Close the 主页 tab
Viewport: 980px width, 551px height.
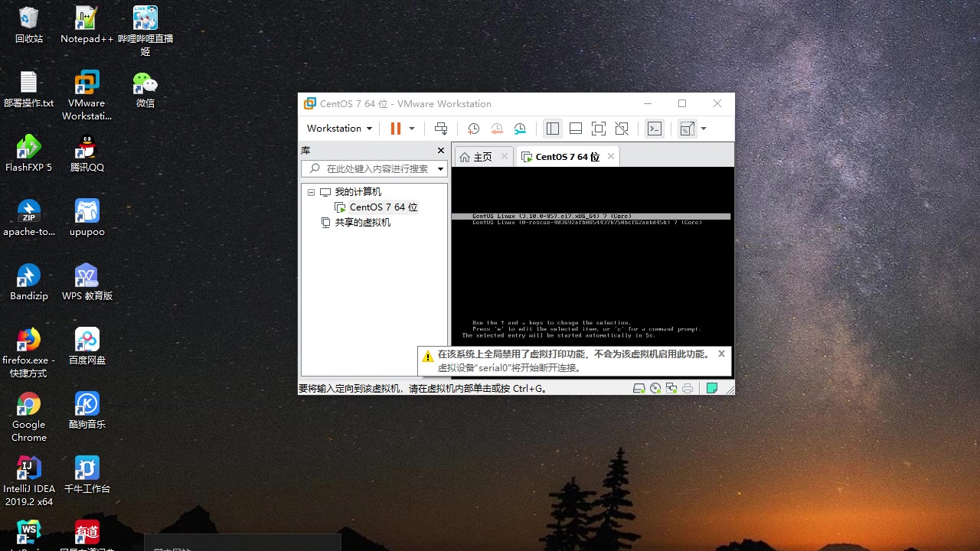point(504,156)
